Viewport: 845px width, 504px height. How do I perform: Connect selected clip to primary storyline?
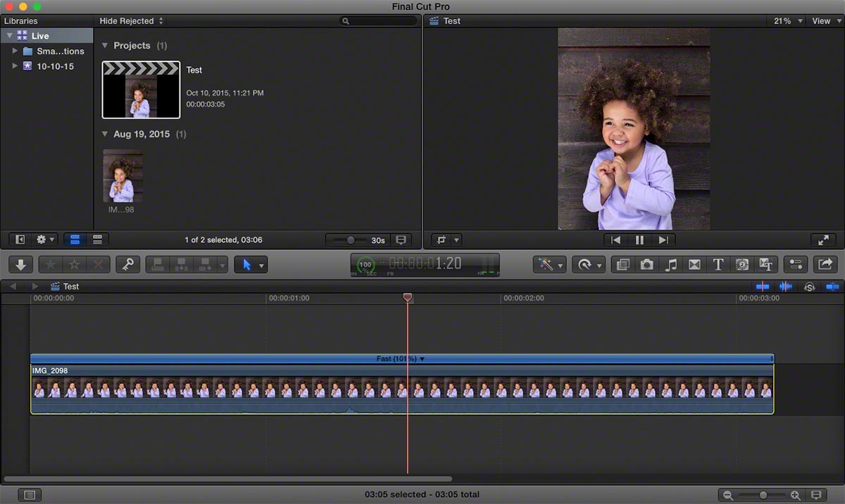click(x=158, y=265)
